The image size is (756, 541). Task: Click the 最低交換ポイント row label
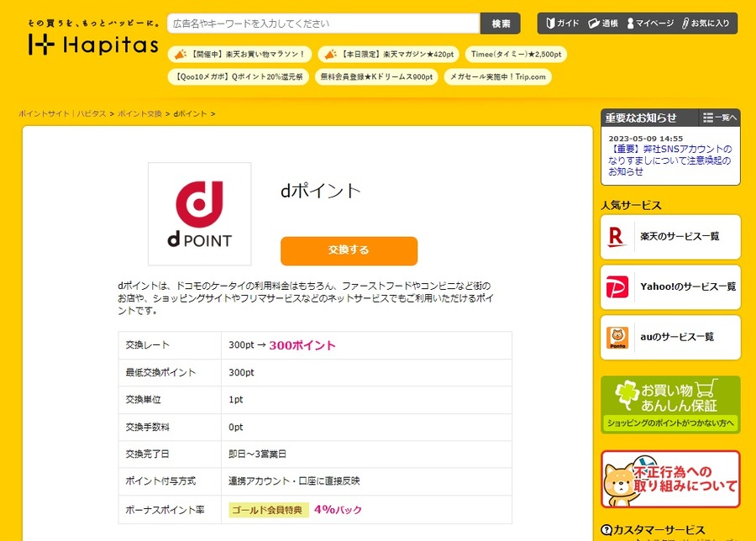(x=160, y=372)
